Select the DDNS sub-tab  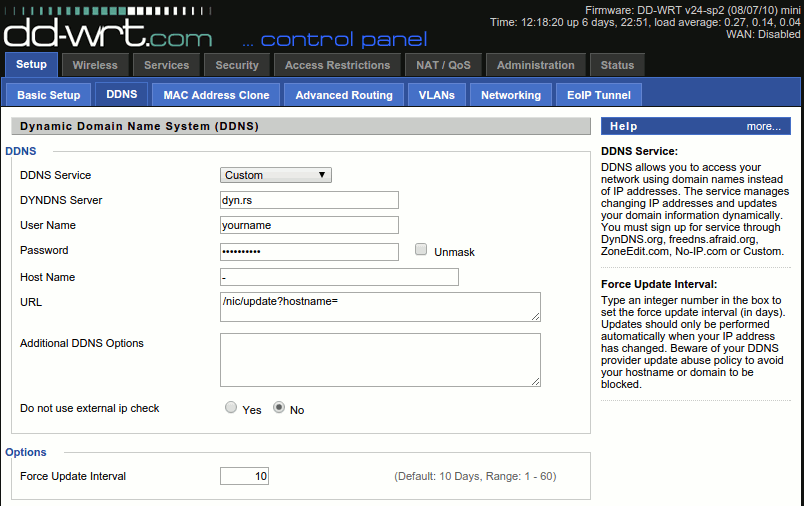122,94
